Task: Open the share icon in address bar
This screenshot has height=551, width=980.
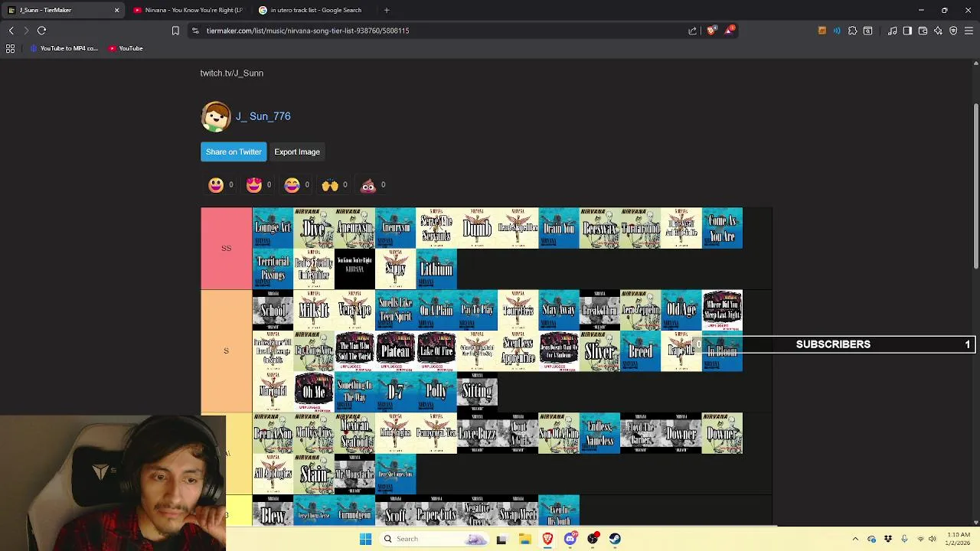Action: (693, 31)
